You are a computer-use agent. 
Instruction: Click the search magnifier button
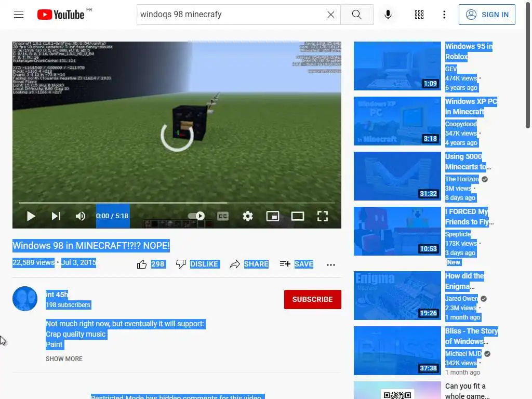(356, 15)
